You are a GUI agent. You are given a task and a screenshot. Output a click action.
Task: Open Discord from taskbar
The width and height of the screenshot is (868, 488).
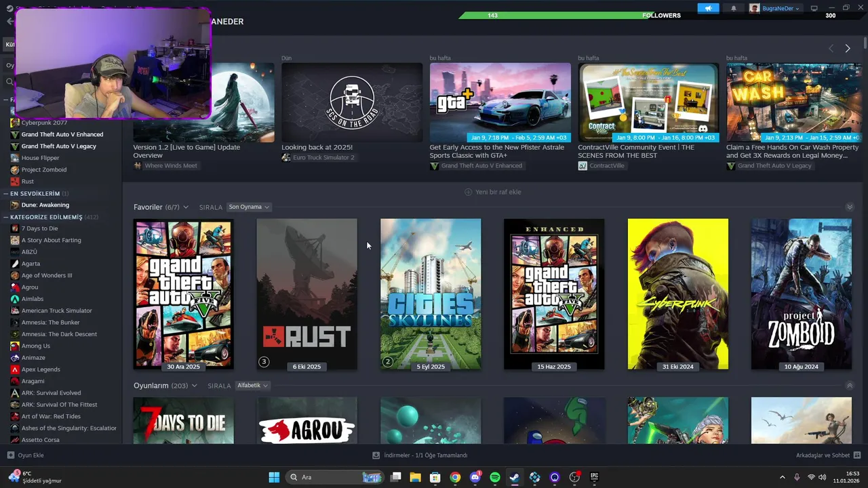tap(475, 477)
